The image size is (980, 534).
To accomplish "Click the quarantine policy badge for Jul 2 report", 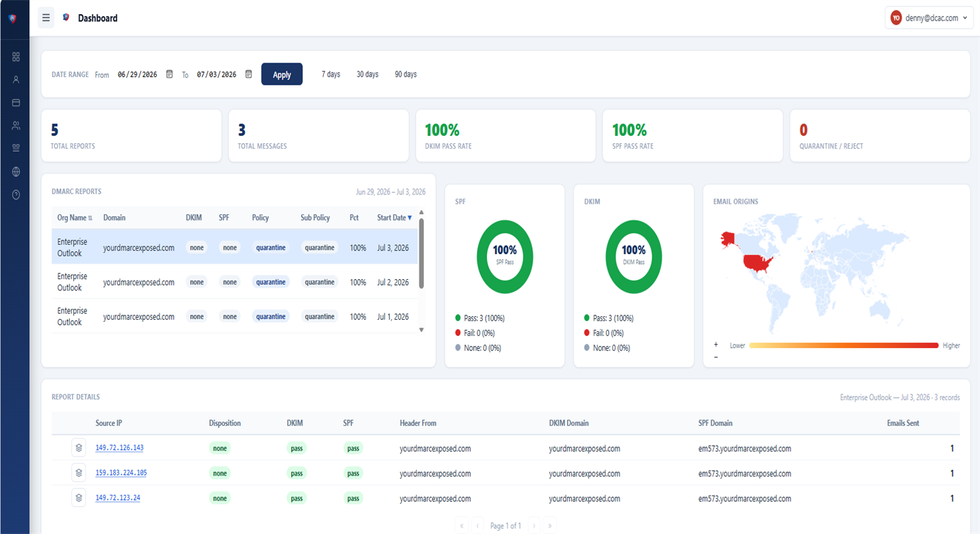I will [271, 282].
